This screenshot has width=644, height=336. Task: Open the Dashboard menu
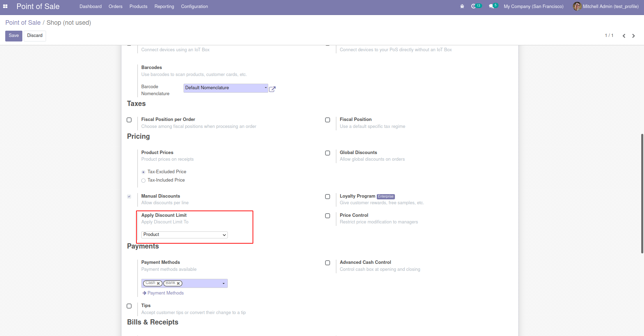[x=91, y=6]
